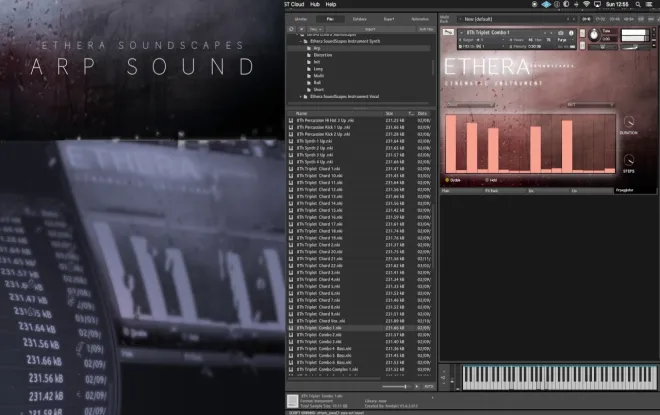Open the Purge dropdown menu
660x415 pixels.
(x=563, y=40)
